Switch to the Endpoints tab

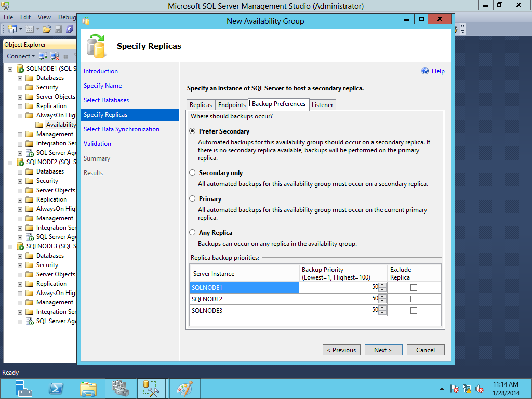232,105
